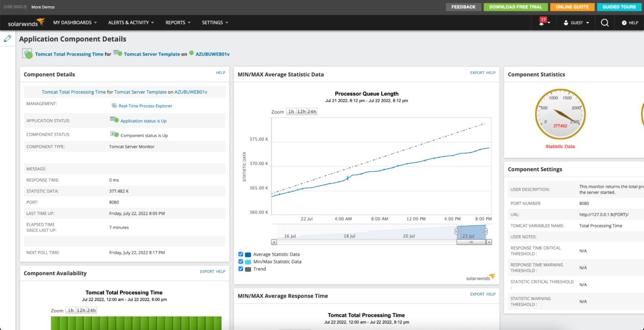The image size is (644, 330).
Task: Click the 377.482 K statistic data value
Action: coord(119,191)
